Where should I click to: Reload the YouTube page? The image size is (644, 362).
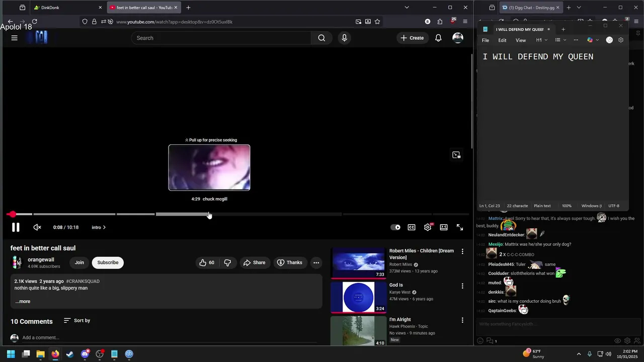click(x=35, y=22)
